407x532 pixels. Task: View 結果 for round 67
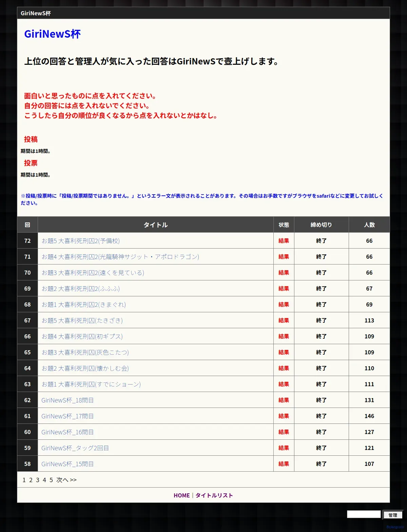[284, 320]
